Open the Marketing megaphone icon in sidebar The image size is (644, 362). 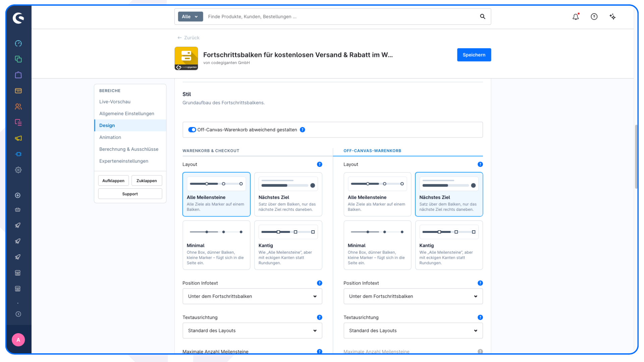click(x=18, y=138)
